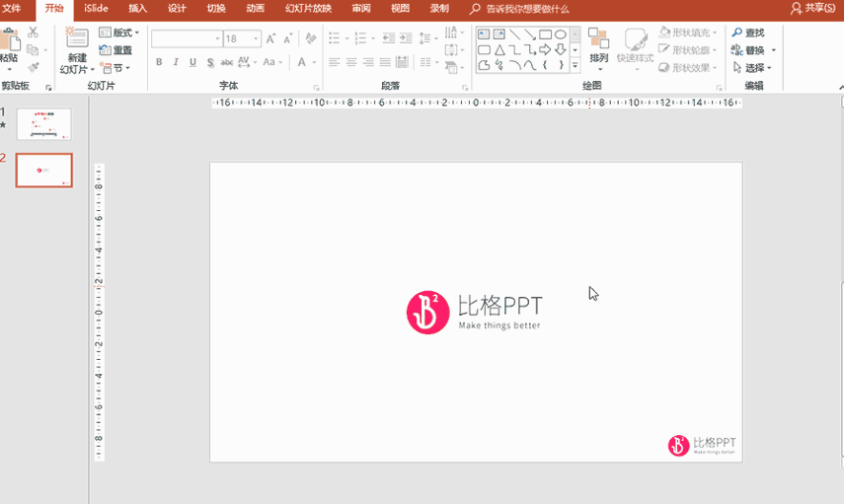Image resolution: width=844 pixels, height=504 pixels.
Task: Toggle bold formatting (B)
Action: (159, 62)
